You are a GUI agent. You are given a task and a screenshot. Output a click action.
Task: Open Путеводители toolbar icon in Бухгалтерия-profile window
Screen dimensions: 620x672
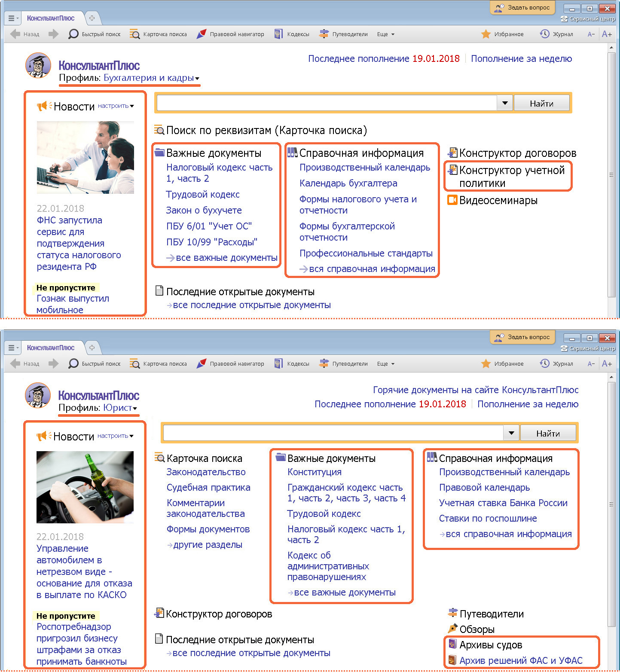[343, 34]
